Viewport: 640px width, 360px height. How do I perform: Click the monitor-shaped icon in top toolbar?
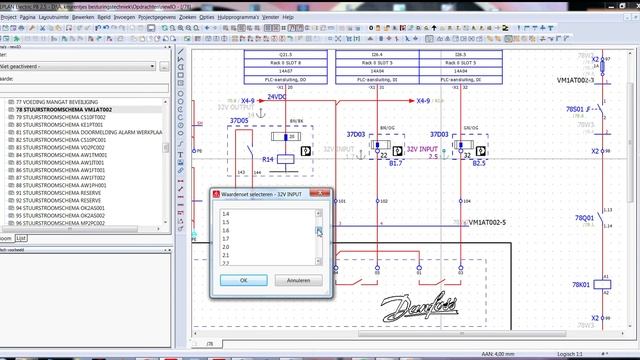pos(151,28)
